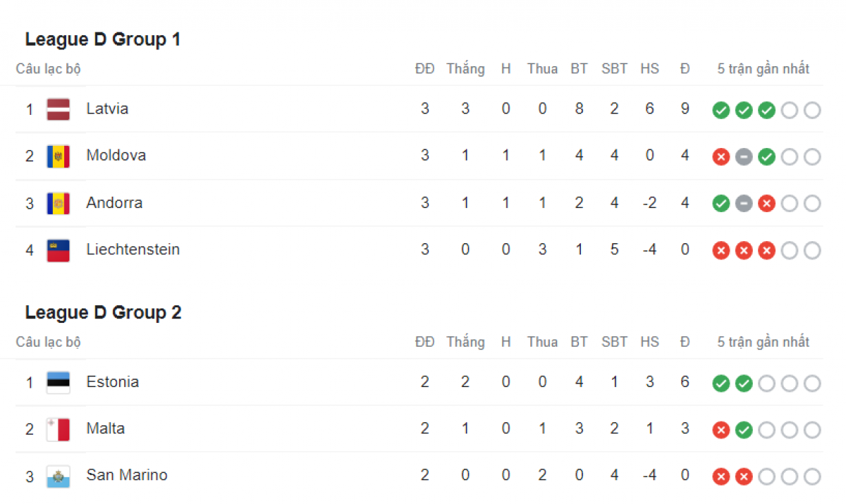
Task: Open the San Marino team link
Action: coord(127,475)
